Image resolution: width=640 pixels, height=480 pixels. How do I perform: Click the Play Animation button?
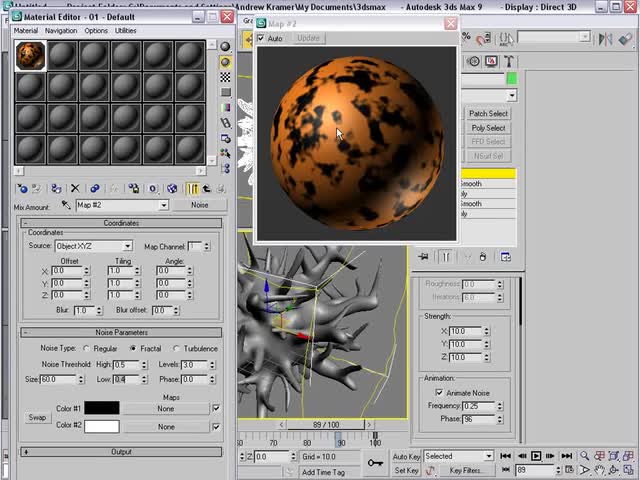pyautogui.click(x=536, y=456)
